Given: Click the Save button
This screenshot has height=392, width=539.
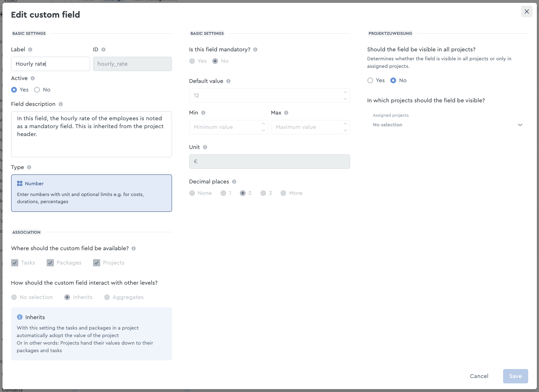Looking at the screenshot, I should tap(516, 376).
